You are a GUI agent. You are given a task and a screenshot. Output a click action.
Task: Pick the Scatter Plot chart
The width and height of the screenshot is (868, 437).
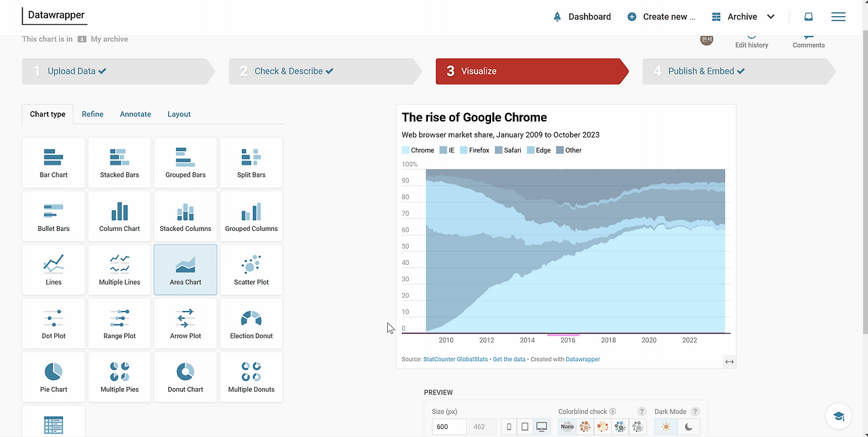(x=251, y=270)
